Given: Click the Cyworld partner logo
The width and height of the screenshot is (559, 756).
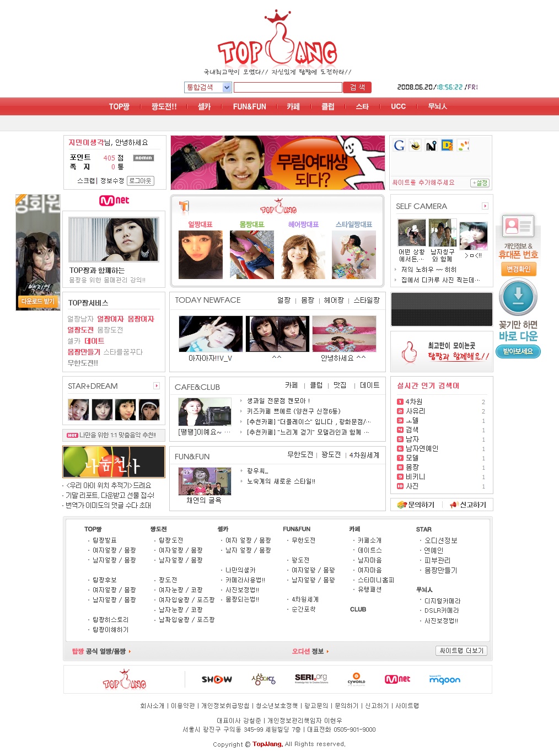Looking at the screenshot, I should (356, 679).
